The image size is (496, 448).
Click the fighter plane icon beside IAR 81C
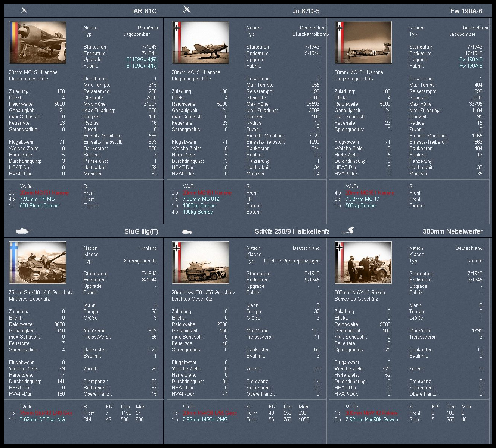(24, 10)
